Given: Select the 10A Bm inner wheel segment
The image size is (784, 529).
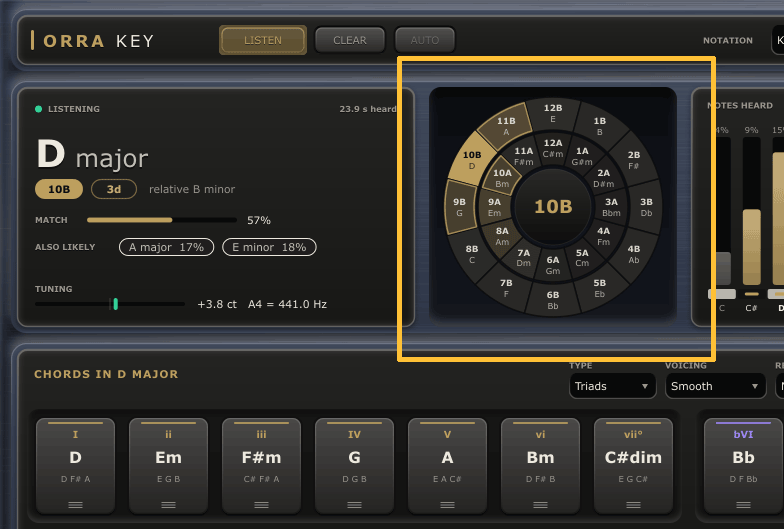Looking at the screenshot, I should pos(502,178).
